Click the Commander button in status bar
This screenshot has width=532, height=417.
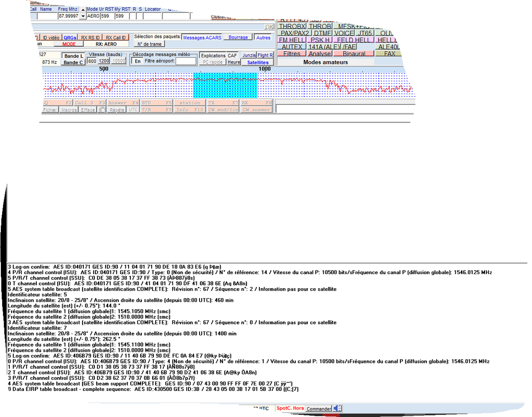pos(319,409)
